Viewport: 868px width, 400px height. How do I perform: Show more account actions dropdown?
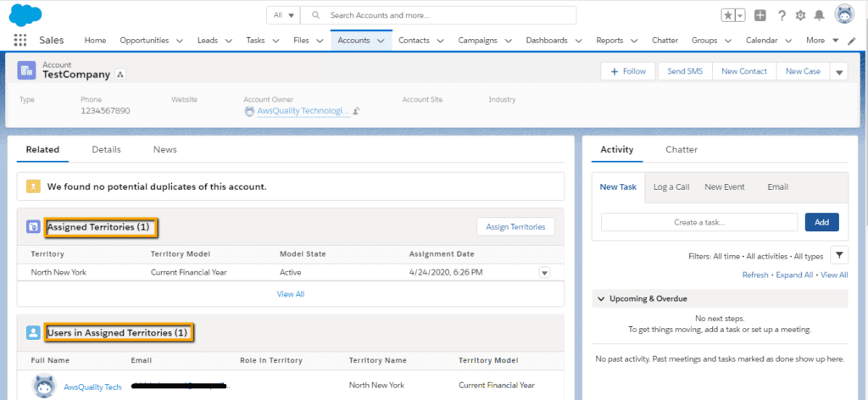tap(839, 72)
